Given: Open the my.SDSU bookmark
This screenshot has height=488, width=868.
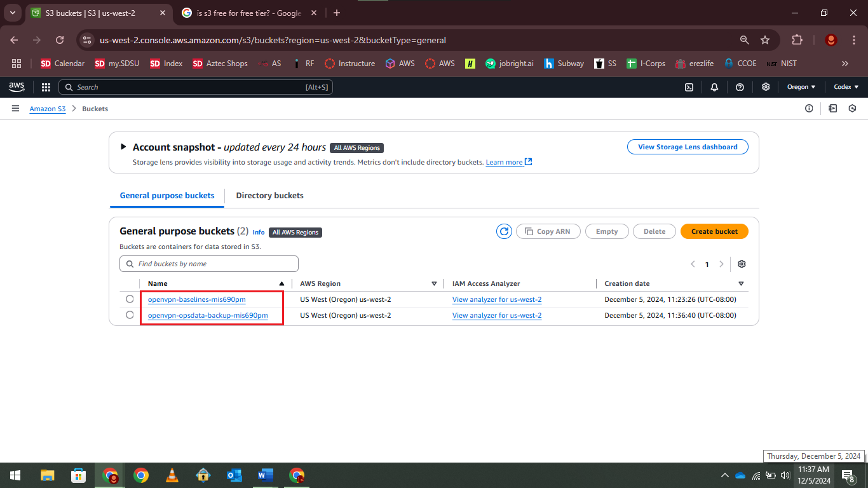Looking at the screenshot, I should [117, 64].
